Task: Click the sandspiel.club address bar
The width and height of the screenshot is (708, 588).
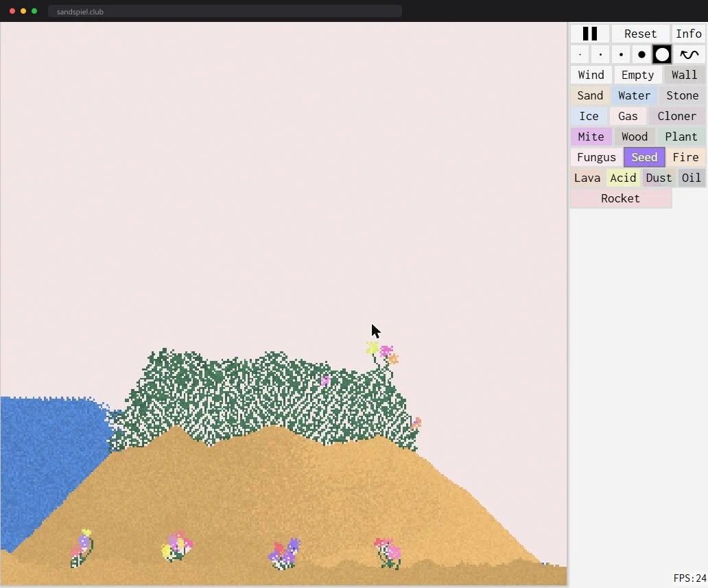Action: pos(225,11)
